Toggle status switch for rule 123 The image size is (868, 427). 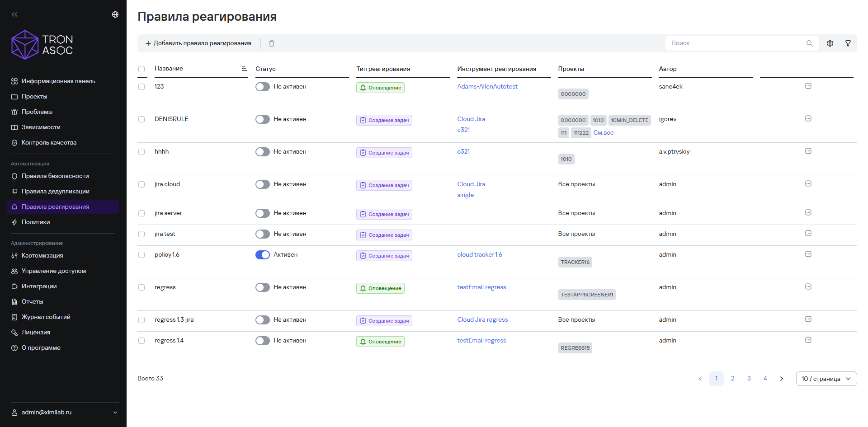pos(263,87)
